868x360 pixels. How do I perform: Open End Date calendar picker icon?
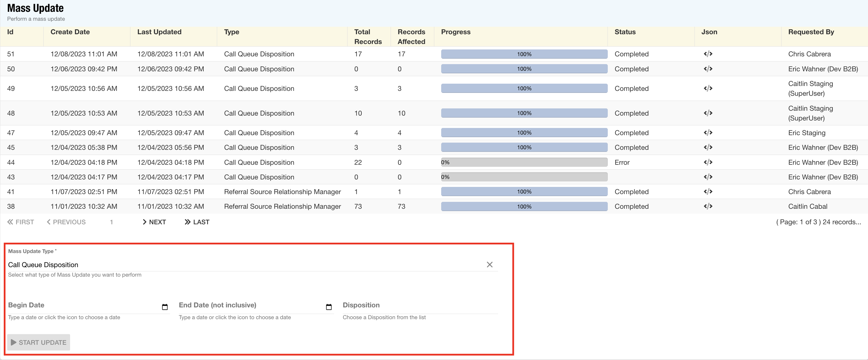[329, 307]
